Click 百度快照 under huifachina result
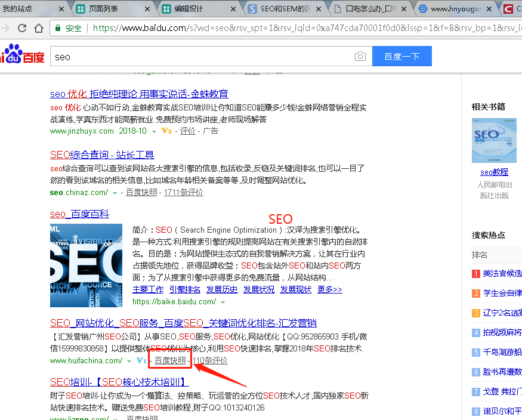Viewport: 522px width, 420px height. coord(170,360)
